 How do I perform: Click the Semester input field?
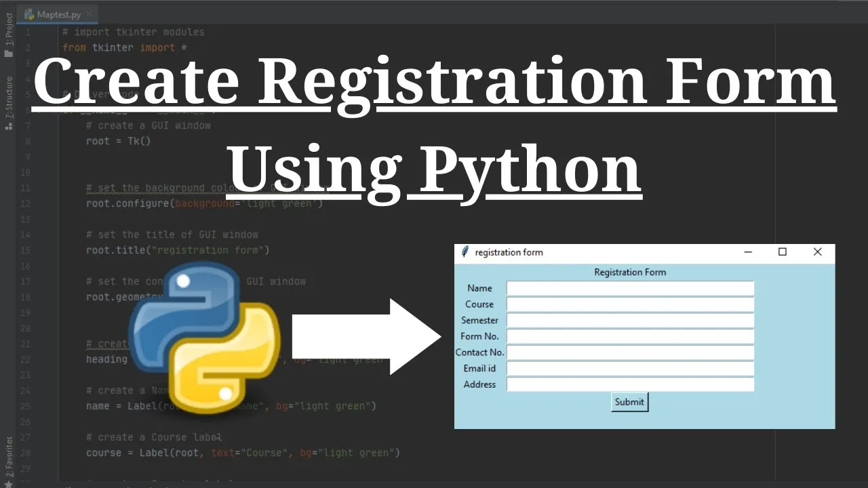point(630,320)
